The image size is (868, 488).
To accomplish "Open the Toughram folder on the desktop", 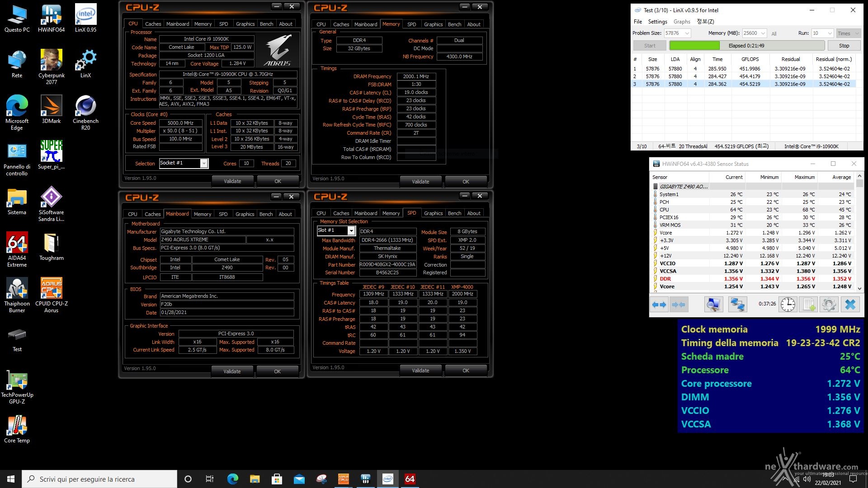I will [51, 247].
